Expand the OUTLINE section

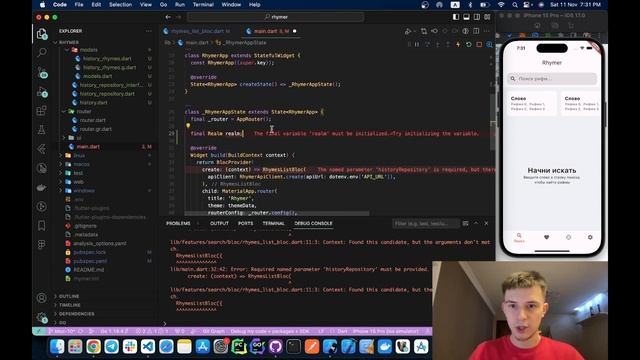tap(69, 296)
